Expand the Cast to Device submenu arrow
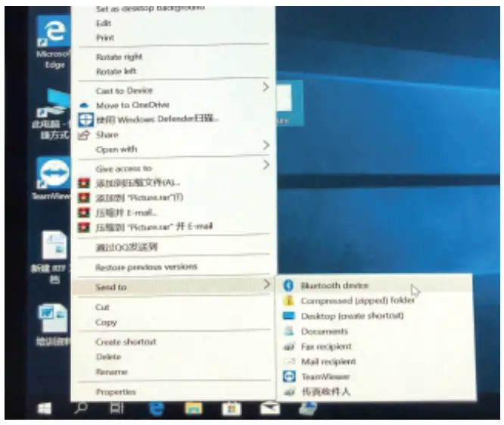The width and height of the screenshot is (504, 425). 266,87
